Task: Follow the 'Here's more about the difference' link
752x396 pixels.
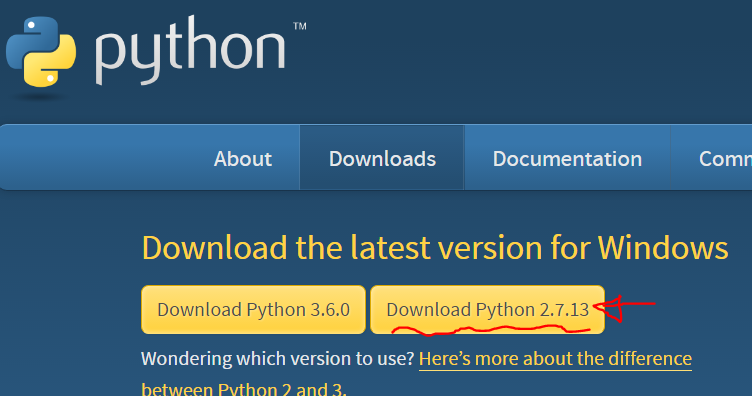Action: coord(555,359)
